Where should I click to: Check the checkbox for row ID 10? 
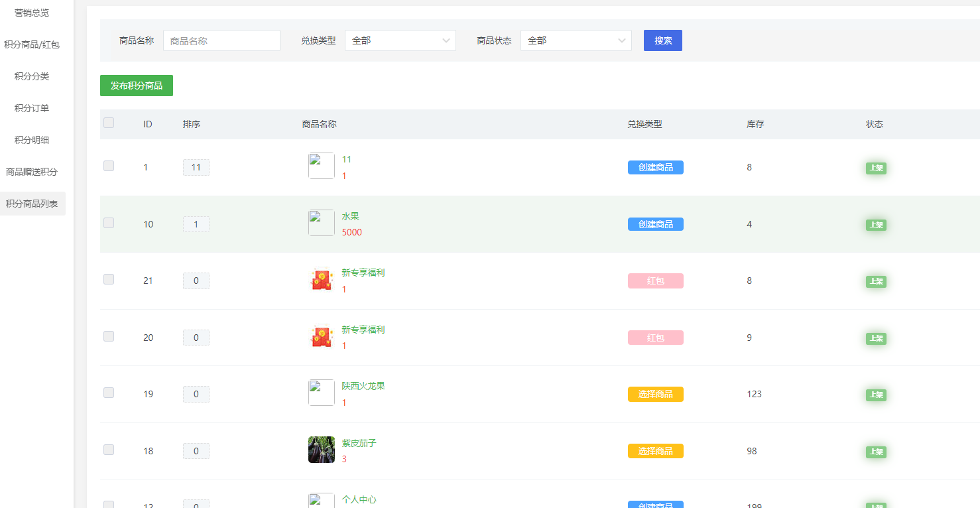[x=109, y=223]
